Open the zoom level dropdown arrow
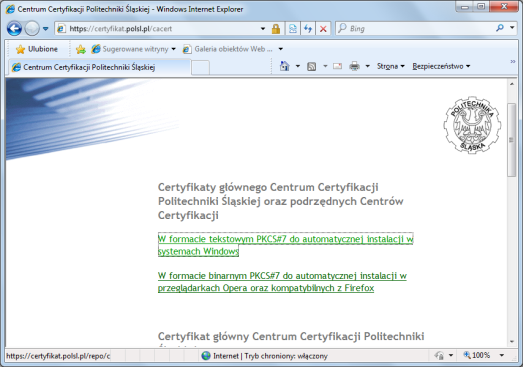The height and width of the screenshot is (367, 523). 501,355
